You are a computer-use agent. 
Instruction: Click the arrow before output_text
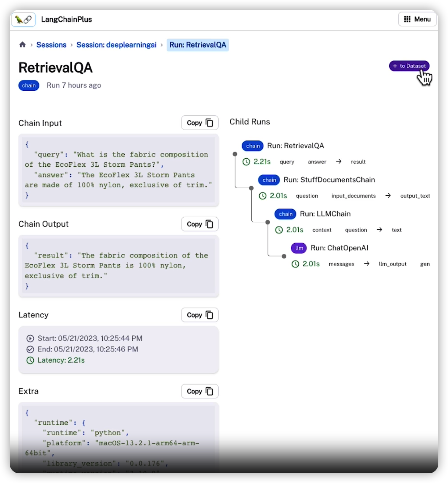point(388,196)
